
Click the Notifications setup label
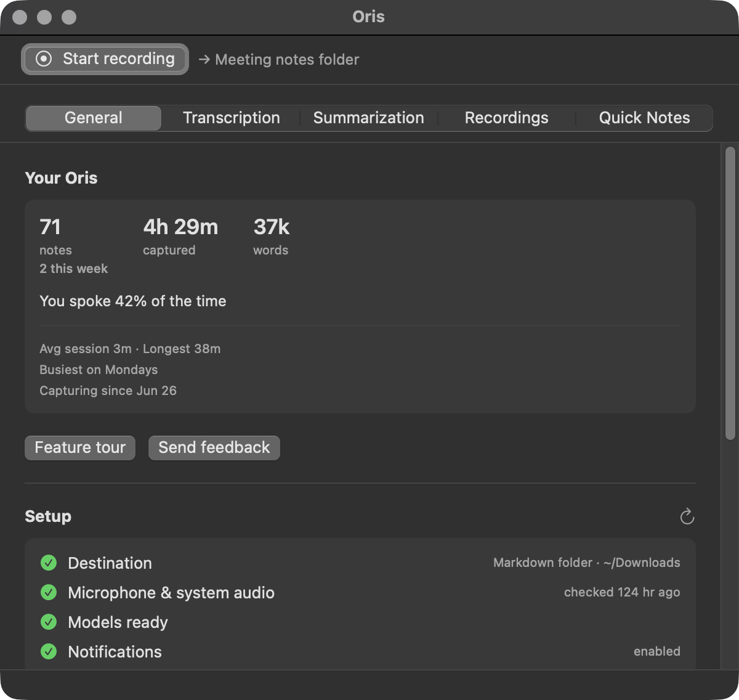pos(115,652)
